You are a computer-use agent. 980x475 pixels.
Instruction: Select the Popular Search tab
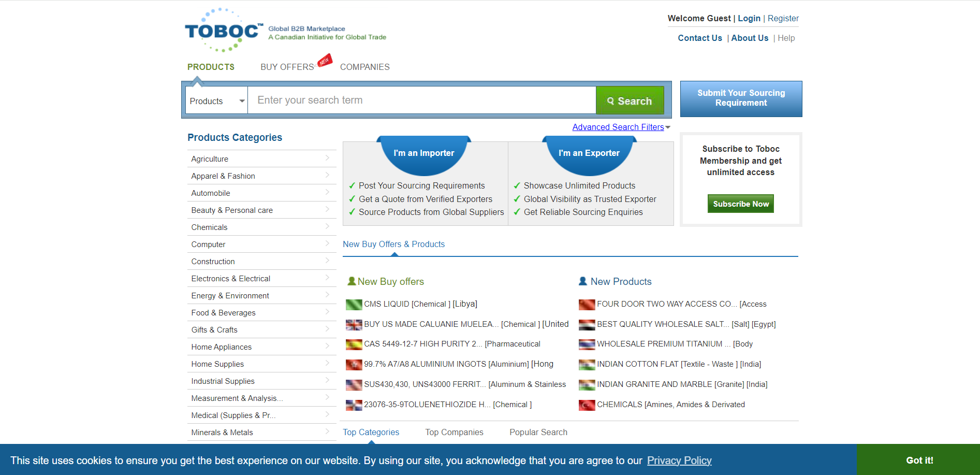[538, 432]
